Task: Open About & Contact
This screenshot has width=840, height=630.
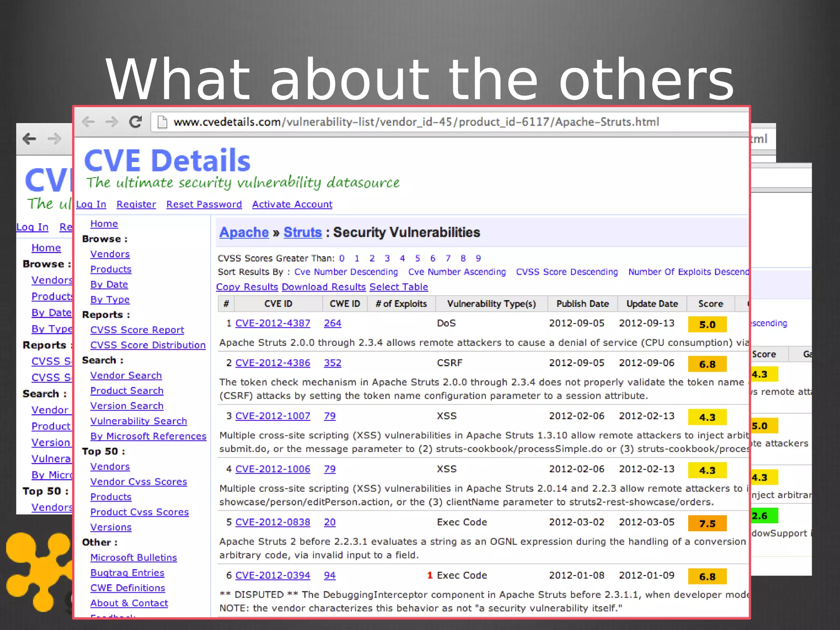Action: [x=129, y=603]
